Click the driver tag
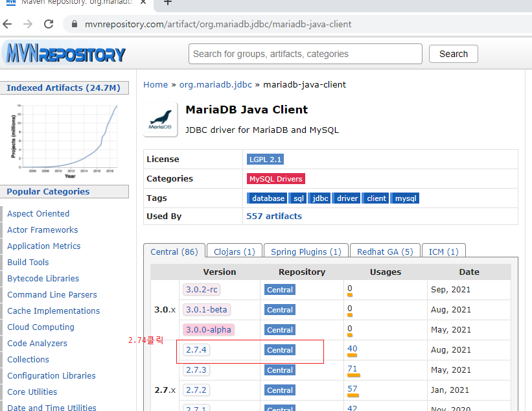 [x=346, y=198]
